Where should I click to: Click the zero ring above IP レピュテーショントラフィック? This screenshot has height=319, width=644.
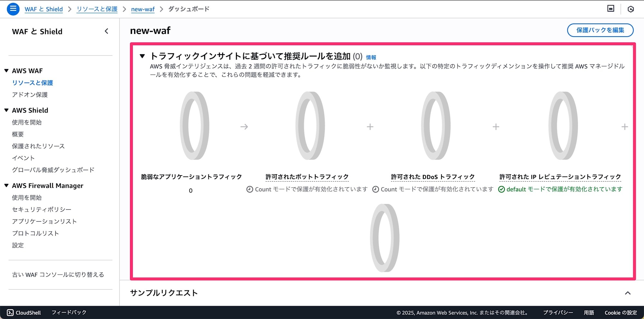tap(563, 126)
